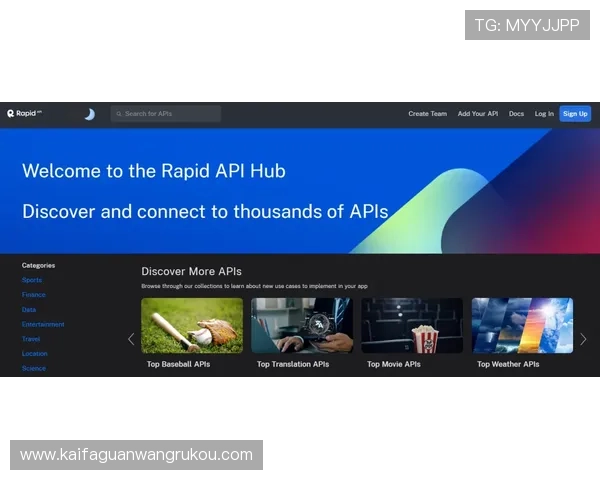Open the Sports category

point(32,280)
